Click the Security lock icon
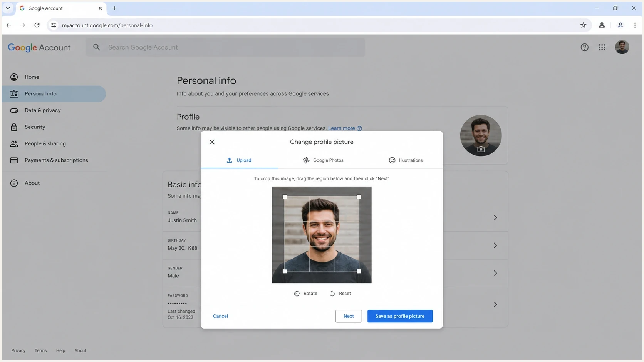 (x=14, y=127)
